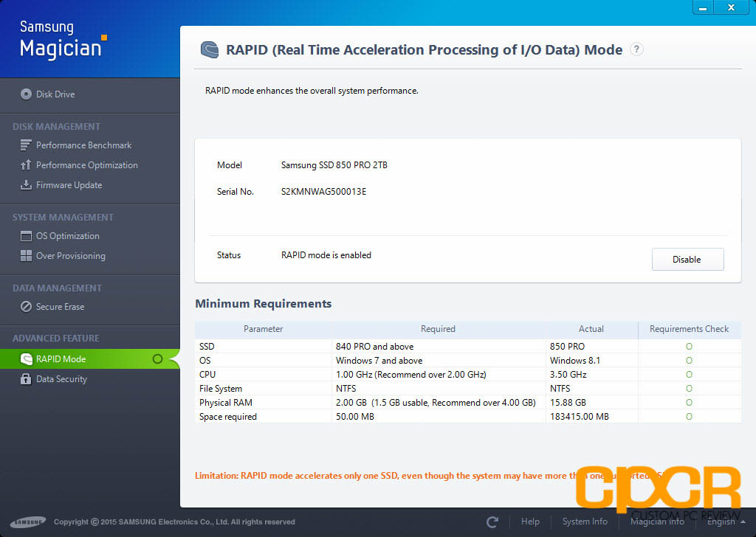
Task: Click the Over Provisioning grid icon
Action: [26, 256]
